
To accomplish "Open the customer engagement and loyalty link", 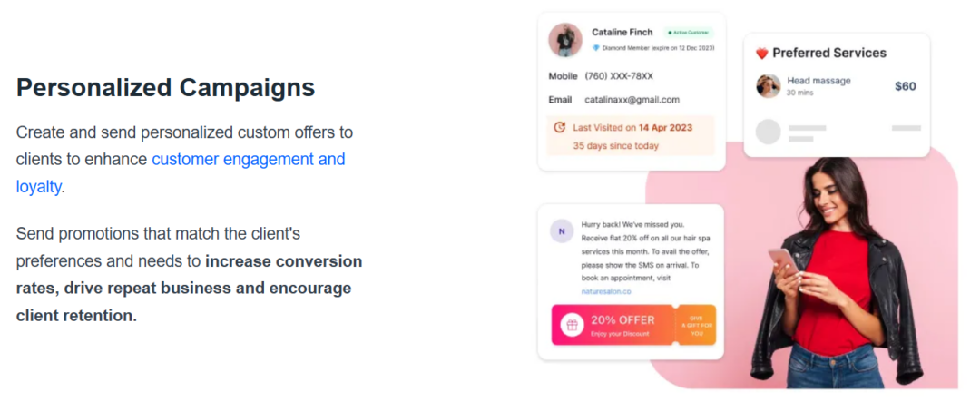I will pos(248,160).
